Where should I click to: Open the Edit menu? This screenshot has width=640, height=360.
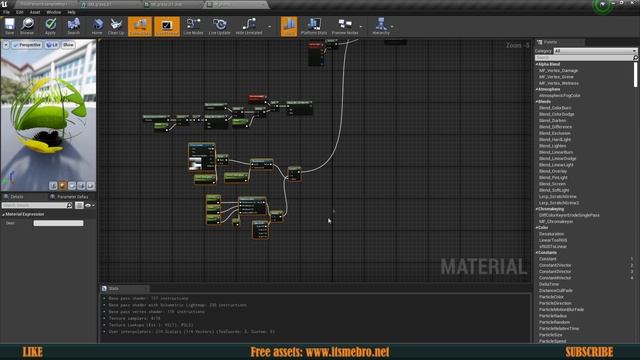tap(20, 12)
